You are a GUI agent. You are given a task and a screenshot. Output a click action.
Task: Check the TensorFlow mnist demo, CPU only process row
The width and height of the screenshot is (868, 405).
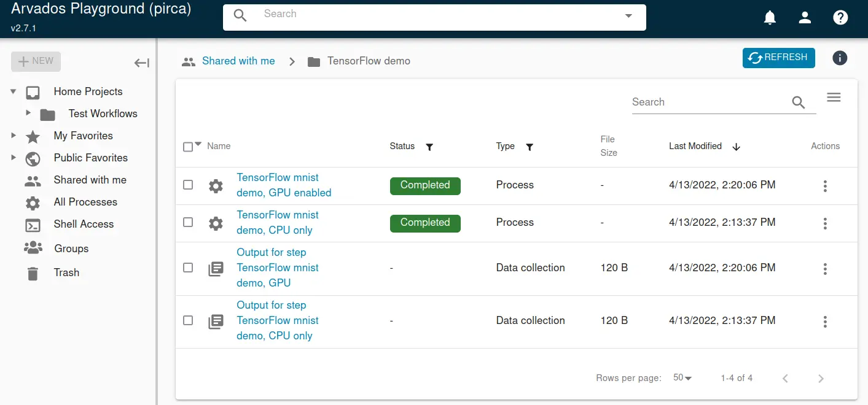pyautogui.click(x=188, y=222)
